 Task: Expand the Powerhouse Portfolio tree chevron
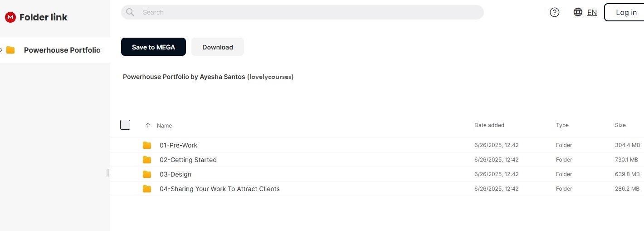pyautogui.click(x=2, y=50)
